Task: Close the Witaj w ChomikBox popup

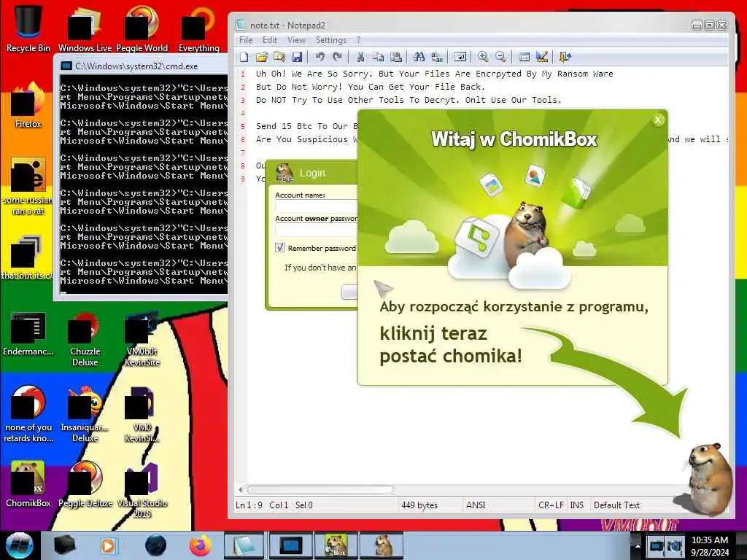Action: tap(658, 120)
